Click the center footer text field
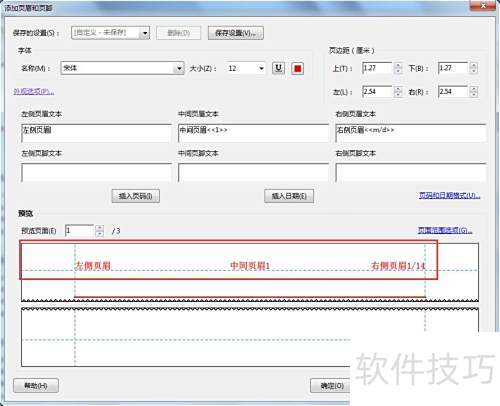This screenshot has height=406, width=500. click(253, 172)
